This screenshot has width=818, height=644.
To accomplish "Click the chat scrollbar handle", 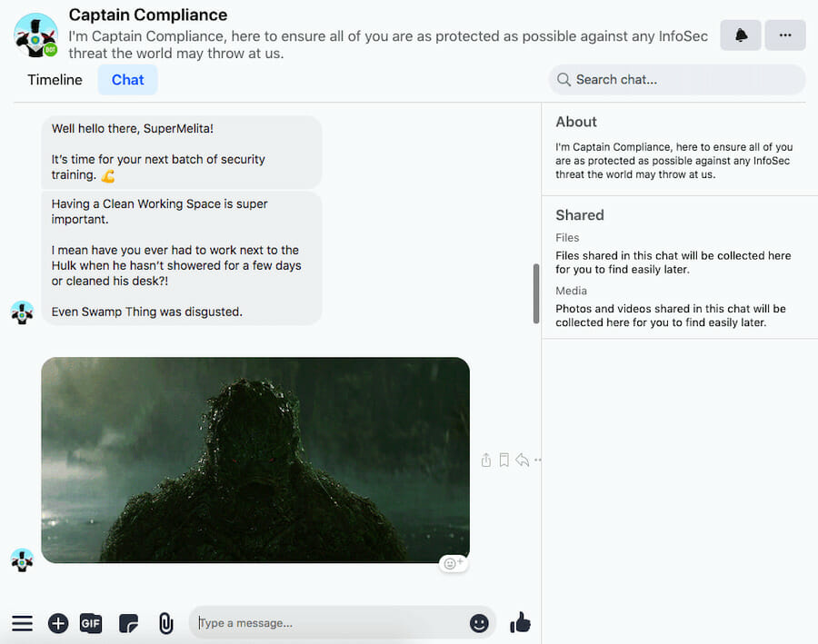I will click(x=535, y=293).
